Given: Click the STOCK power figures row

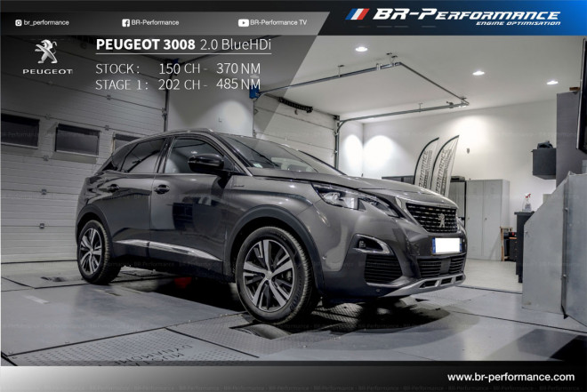Looking at the screenshot, I should pyautogui.click(x=176, y=68).
